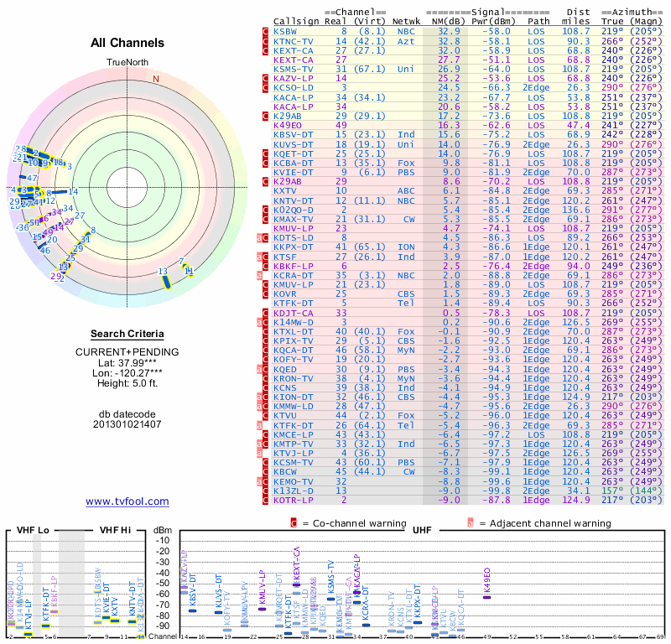The image size is (671, 644).
Task: Open the KVIE-DT callsign entry
Action: 294,172
